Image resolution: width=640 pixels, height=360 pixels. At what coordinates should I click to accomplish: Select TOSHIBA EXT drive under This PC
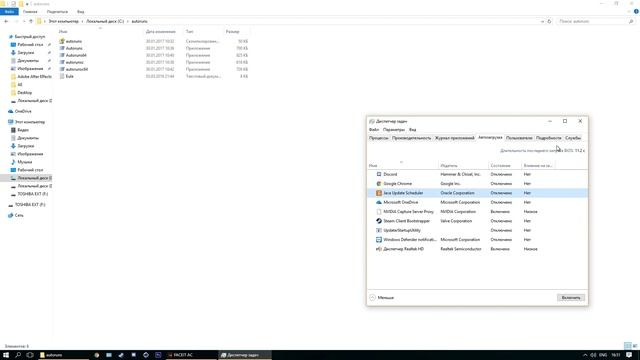pyautogui.click(x=32, y=194)
